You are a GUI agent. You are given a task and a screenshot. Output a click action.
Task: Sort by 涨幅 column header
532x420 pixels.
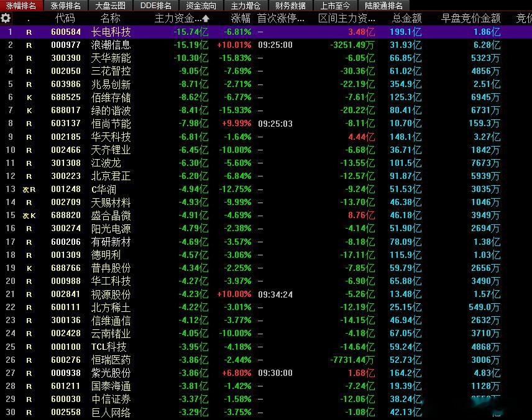point(241,18)
